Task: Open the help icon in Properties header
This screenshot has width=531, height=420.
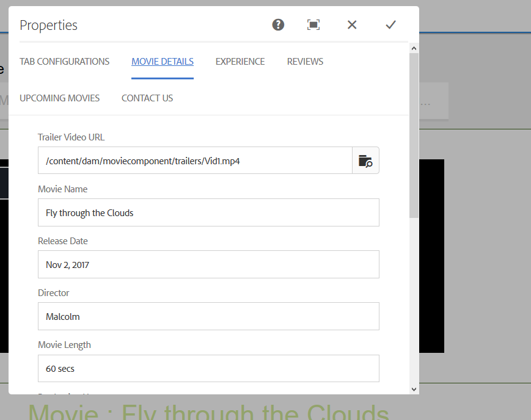Action: coord(278,24)
